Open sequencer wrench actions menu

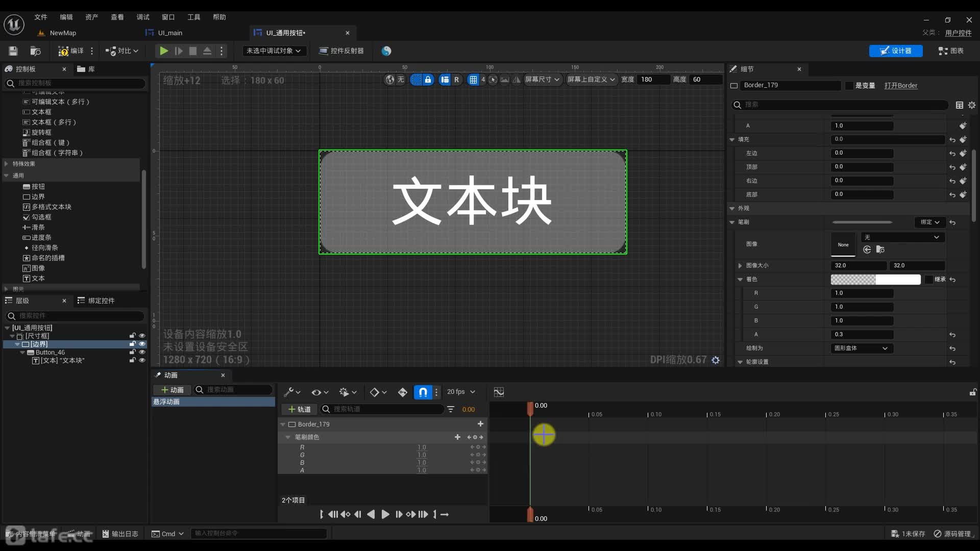[292, 392]
